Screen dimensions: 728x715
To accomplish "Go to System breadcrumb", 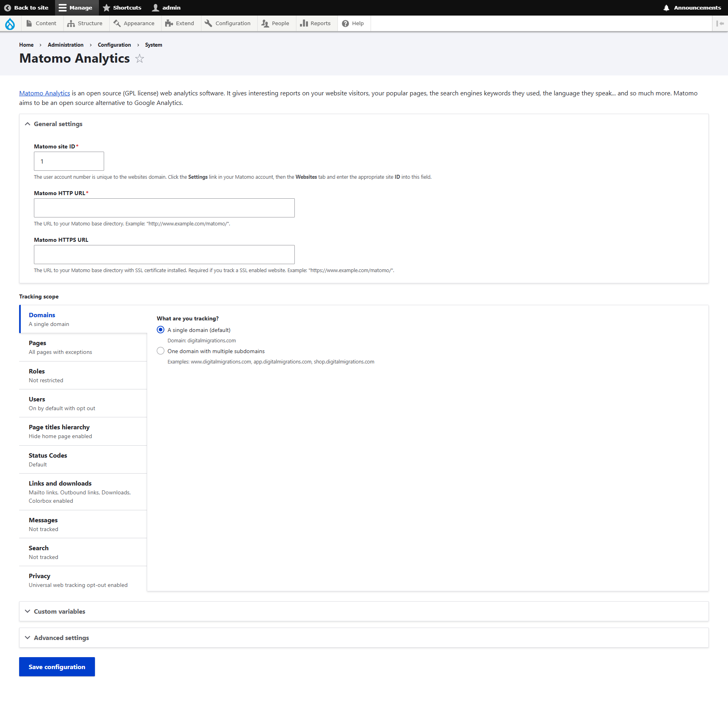I will (154, 45).
